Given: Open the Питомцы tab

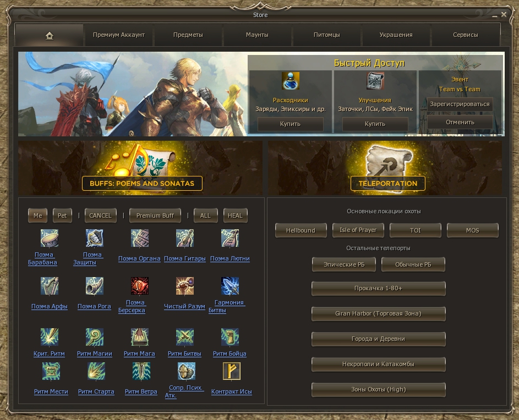Looking at the screenshot, I should (327, 35).
